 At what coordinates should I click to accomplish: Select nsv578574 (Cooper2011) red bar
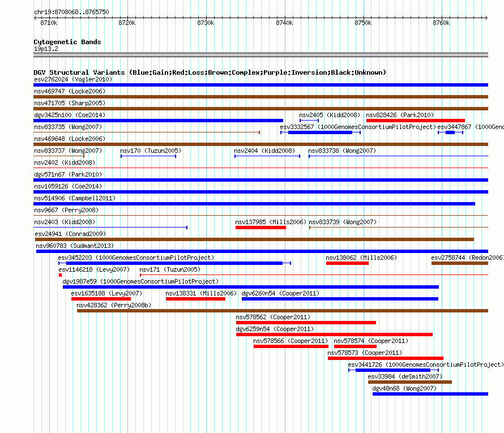pyautogui.click(x=355, y=346)
